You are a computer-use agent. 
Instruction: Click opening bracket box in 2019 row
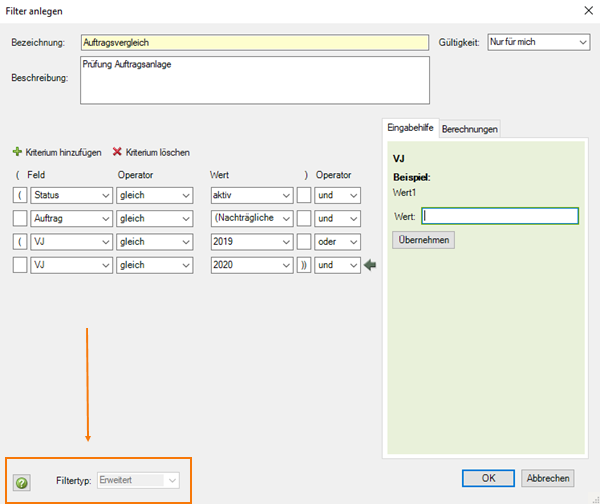[x=20, y=242]
